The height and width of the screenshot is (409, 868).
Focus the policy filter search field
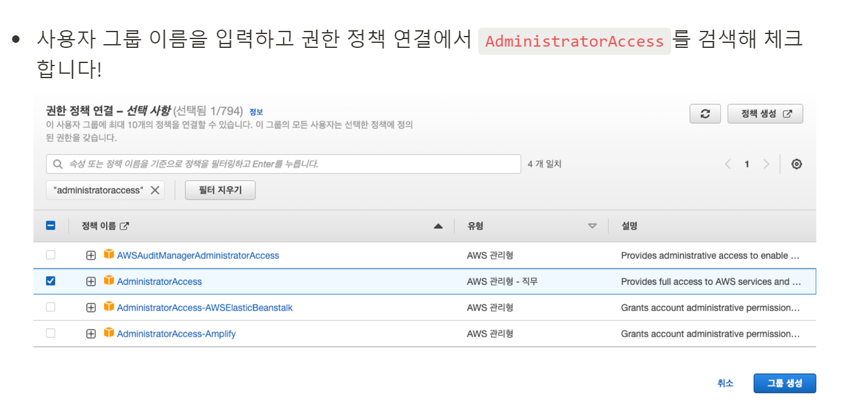click(x=284, y=164)
